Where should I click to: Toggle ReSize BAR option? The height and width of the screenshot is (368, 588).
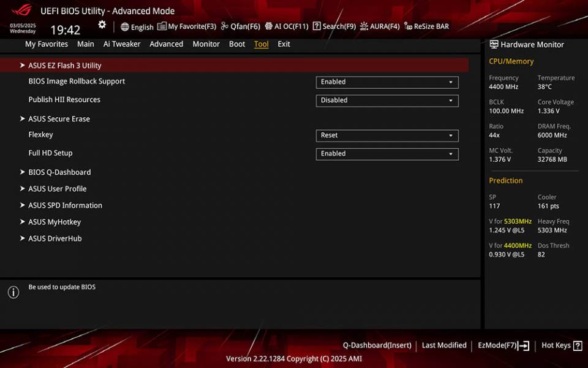point(426,26)
